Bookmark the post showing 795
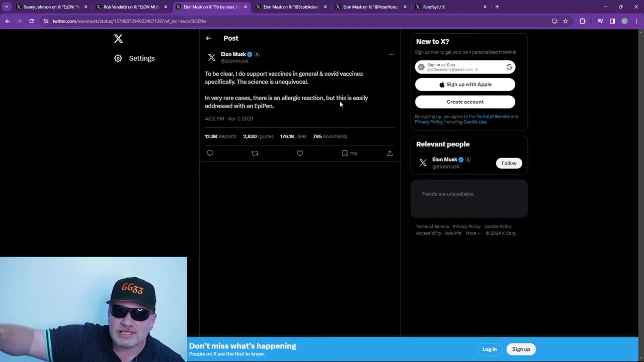The height and width of the screenshot is (362, 644). pos(349,153)
